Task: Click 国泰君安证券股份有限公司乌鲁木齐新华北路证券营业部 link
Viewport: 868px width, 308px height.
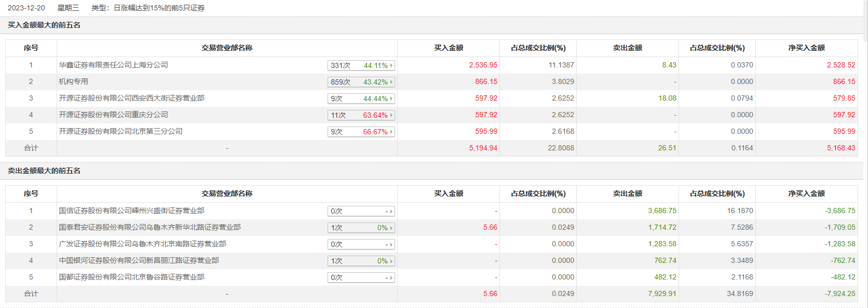Action: [x=150, y=227]
